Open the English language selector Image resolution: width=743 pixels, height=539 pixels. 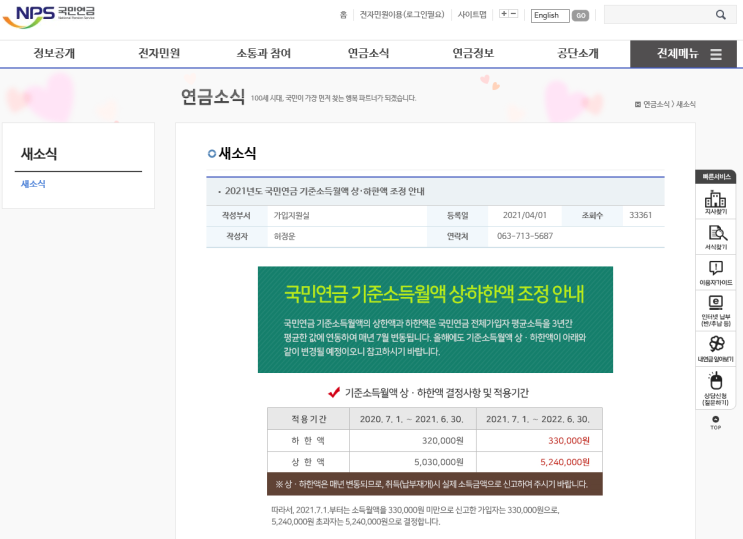(550, 16)
